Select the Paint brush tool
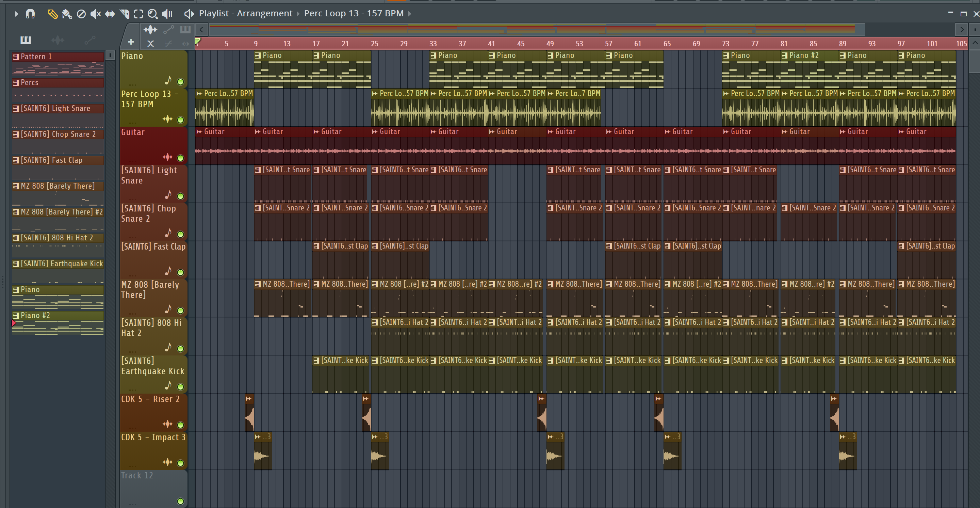The image size is (980, 508). (x=67, y=14)
